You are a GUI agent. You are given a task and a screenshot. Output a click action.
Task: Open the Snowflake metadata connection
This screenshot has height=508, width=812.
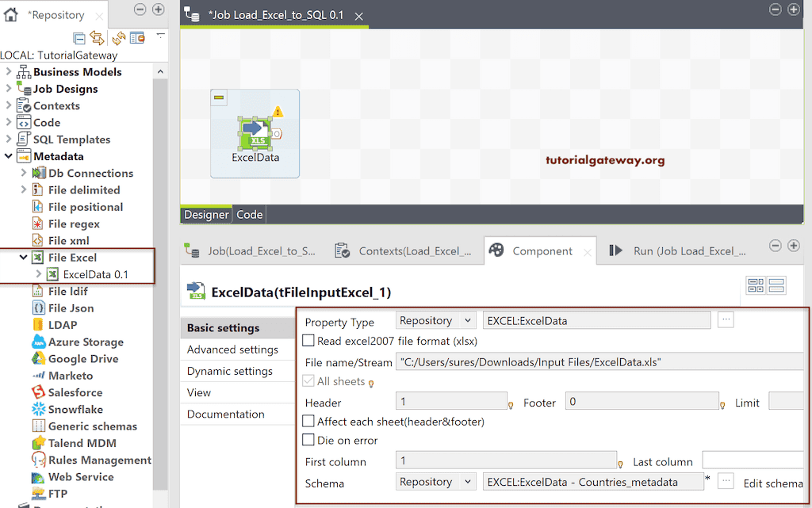pyautogui.click(x=75, y=409)
